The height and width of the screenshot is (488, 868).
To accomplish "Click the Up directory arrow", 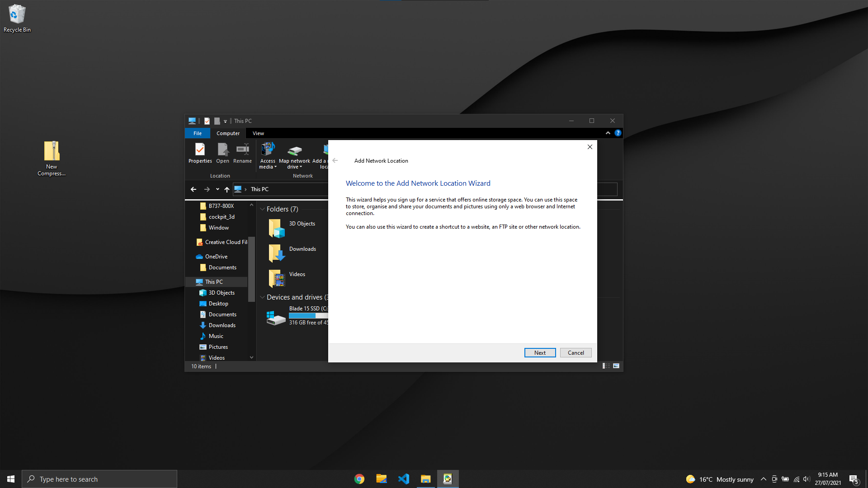I will [227, 189].
